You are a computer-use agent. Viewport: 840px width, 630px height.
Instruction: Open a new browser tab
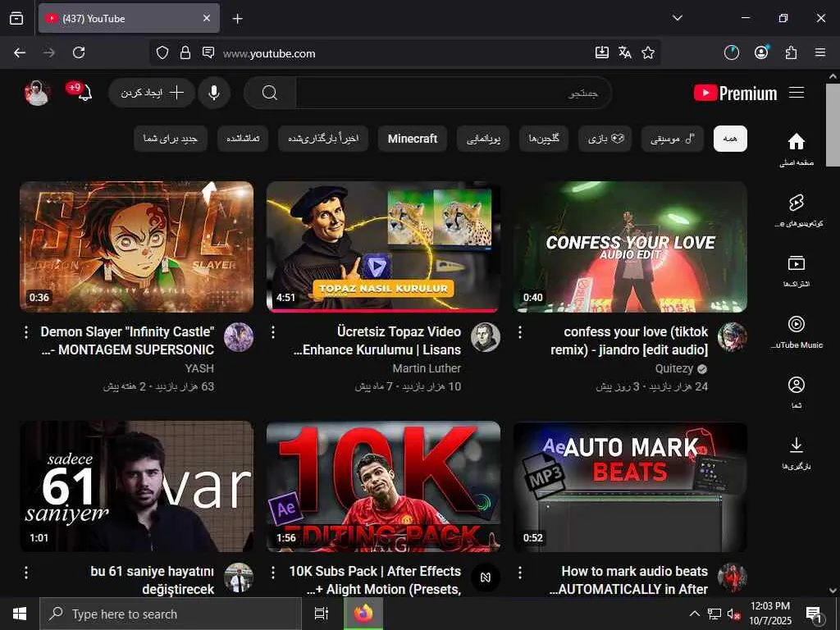[x=237, y=19]
